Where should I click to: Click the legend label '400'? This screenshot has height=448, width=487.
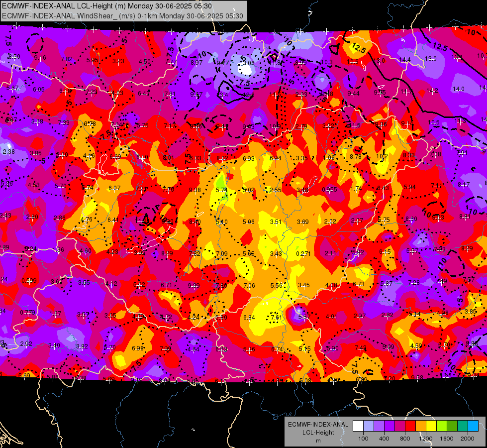tap(384, 439)
